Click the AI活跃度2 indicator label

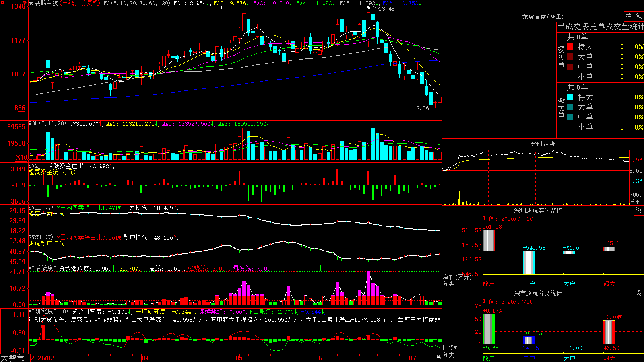pyautogui.click(x=43, y=268)
